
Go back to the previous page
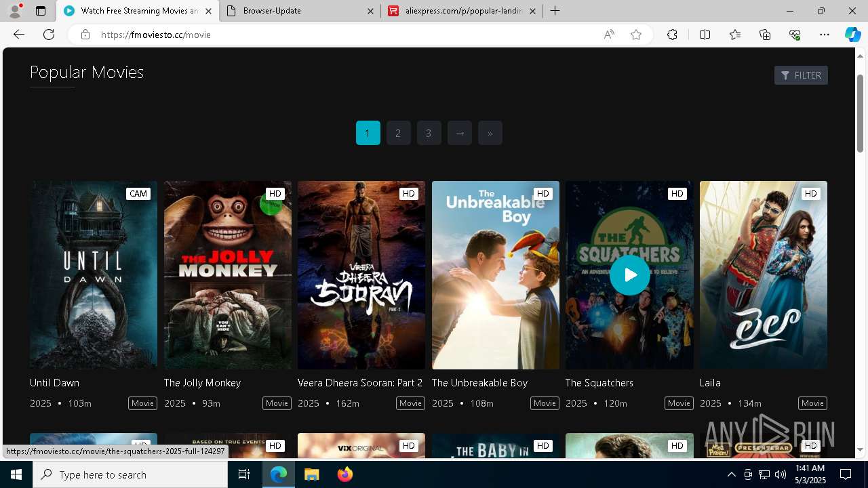[18, 35]
